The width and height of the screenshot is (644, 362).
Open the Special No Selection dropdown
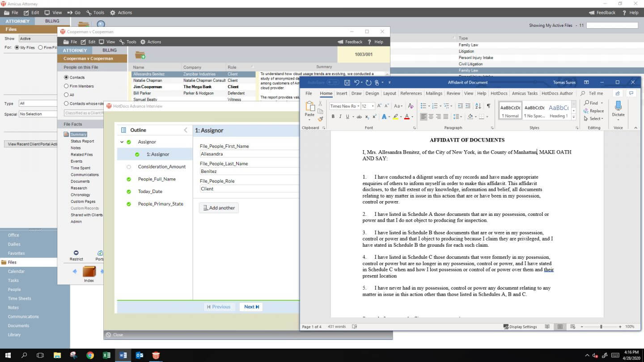(x=38, y=114)
